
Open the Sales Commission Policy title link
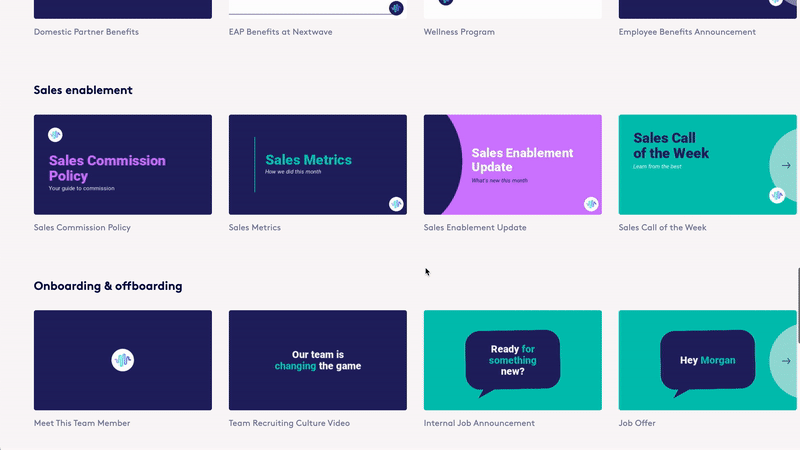click(x=82, y=228)
